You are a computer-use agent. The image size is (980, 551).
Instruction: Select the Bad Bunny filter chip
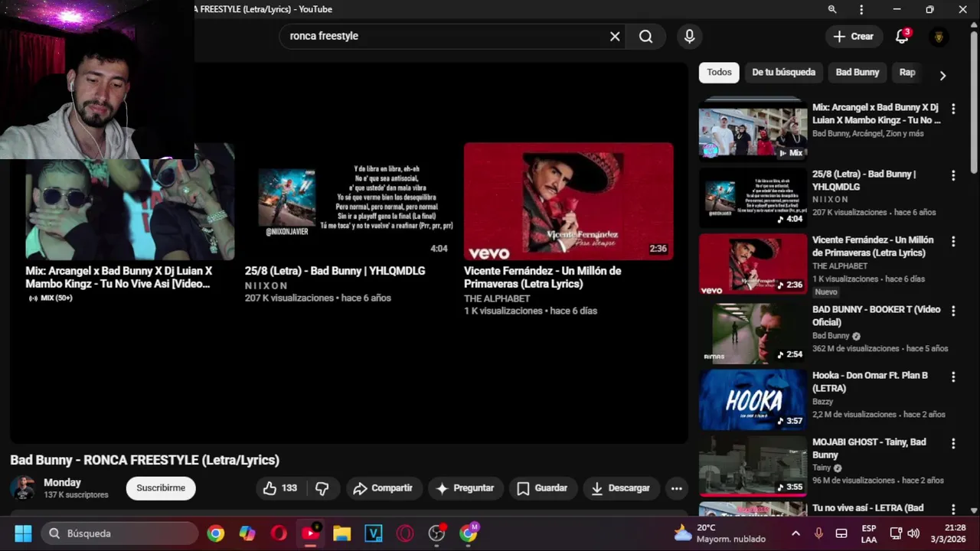[857, 72]
